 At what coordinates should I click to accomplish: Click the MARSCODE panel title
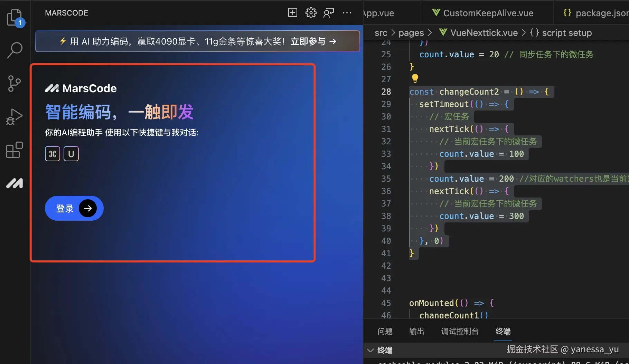click(x=67, y=13)
